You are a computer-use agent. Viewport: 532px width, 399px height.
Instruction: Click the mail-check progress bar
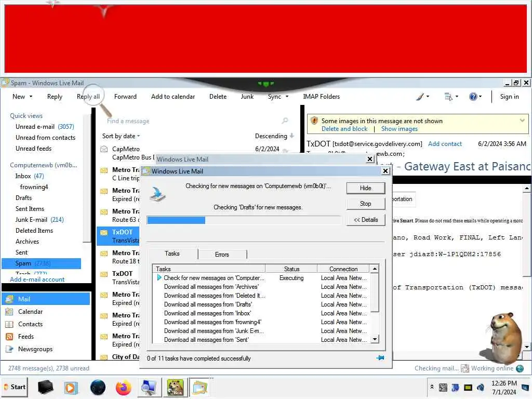244,220
